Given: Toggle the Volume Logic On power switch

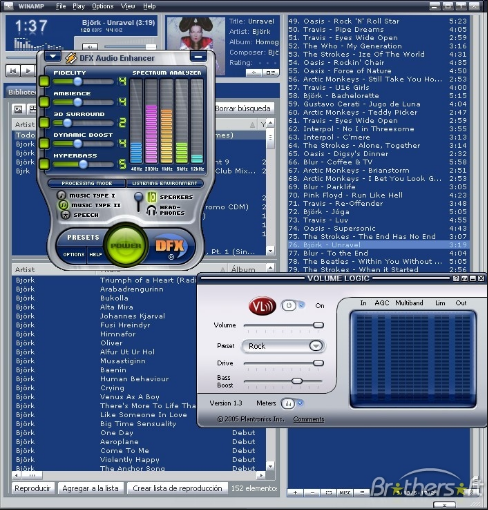Looking at the screenshot, I should (x=293, y=305).
